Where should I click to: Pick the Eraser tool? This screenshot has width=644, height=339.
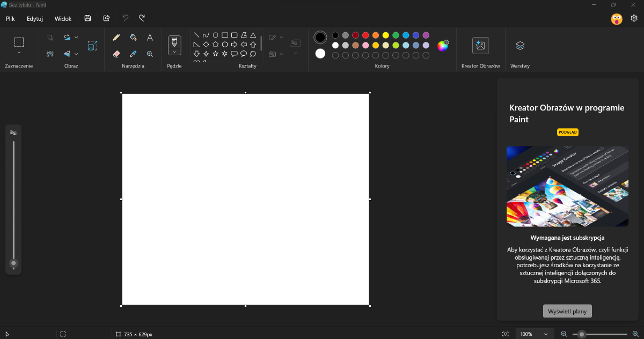(x=116, y=54)
